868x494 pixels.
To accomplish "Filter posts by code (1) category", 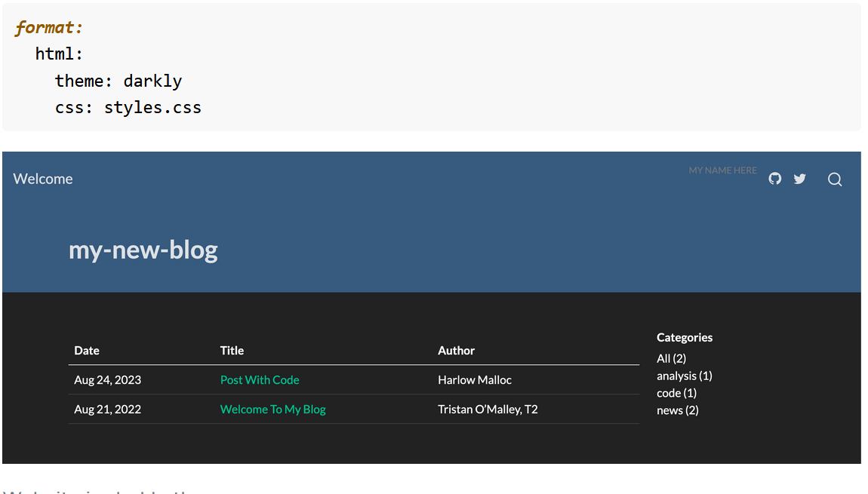I will (x=676, y=393).
